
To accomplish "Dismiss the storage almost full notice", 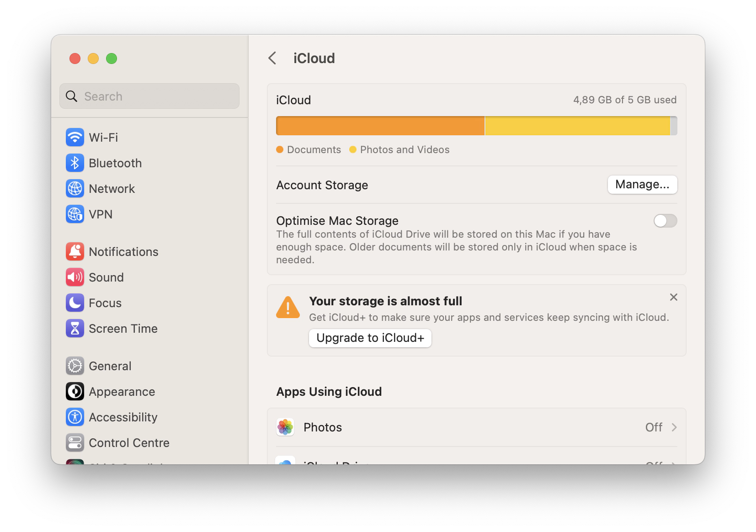I will click(x=674, y=297).
